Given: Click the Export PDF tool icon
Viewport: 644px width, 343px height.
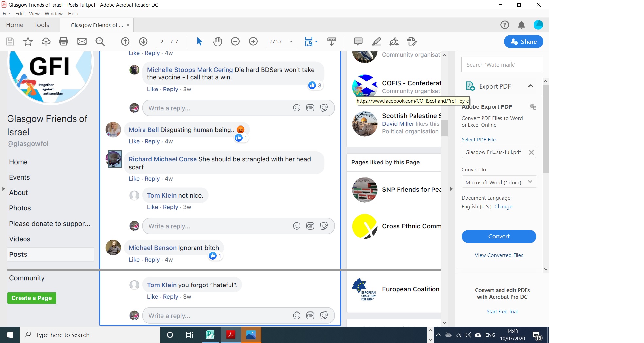Looking at the screenshot, I should click(x=470, y=86).
